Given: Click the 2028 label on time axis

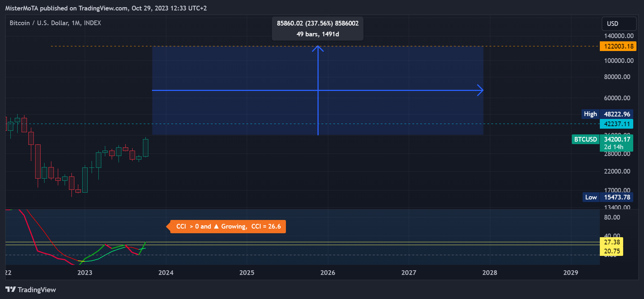Looking at the screenshot, I should 490,273.
